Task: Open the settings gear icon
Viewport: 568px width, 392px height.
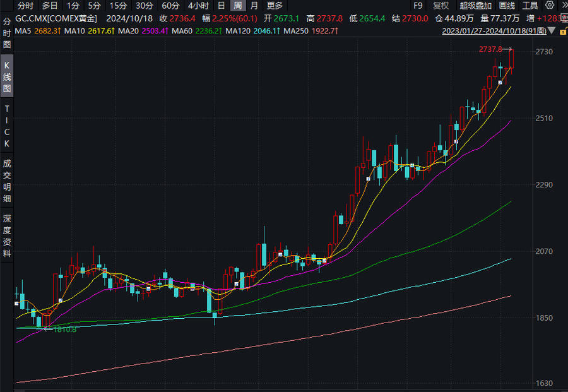Action: [549, 6]
